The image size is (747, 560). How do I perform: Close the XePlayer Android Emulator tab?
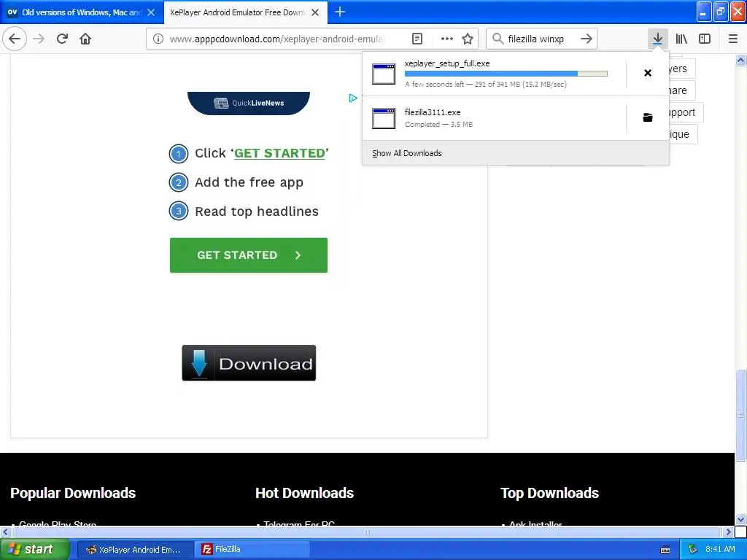tap(315, 12)
